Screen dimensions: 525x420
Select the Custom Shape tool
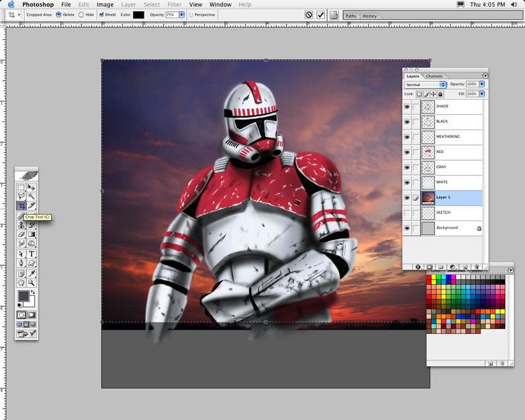click(x=31, y=263)
